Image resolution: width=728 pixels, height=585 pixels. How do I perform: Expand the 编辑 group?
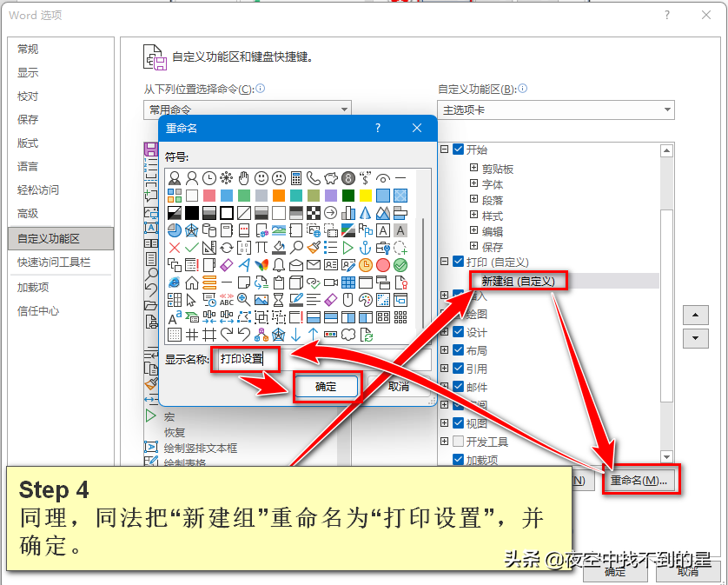(473, 230)
